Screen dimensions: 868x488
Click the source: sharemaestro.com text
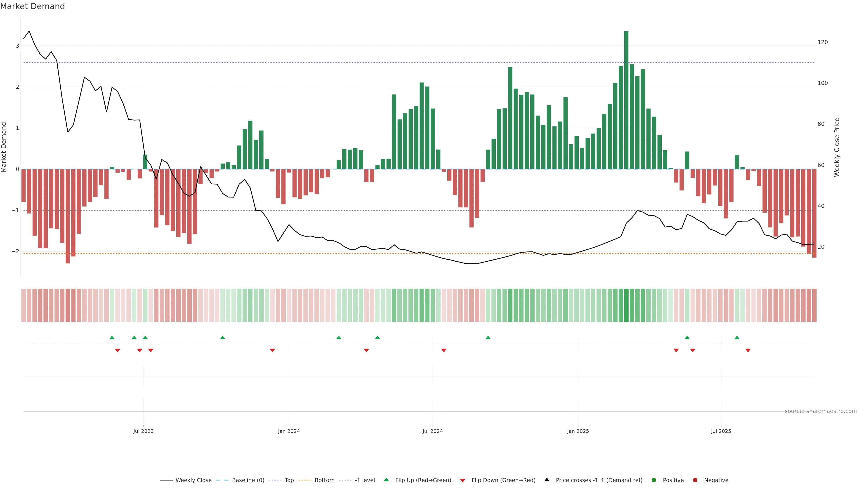tap(821, 411)
